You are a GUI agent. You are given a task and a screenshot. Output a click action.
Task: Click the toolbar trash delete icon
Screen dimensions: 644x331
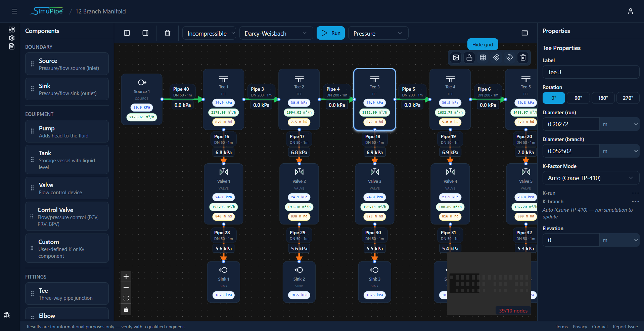click(168, 33)
